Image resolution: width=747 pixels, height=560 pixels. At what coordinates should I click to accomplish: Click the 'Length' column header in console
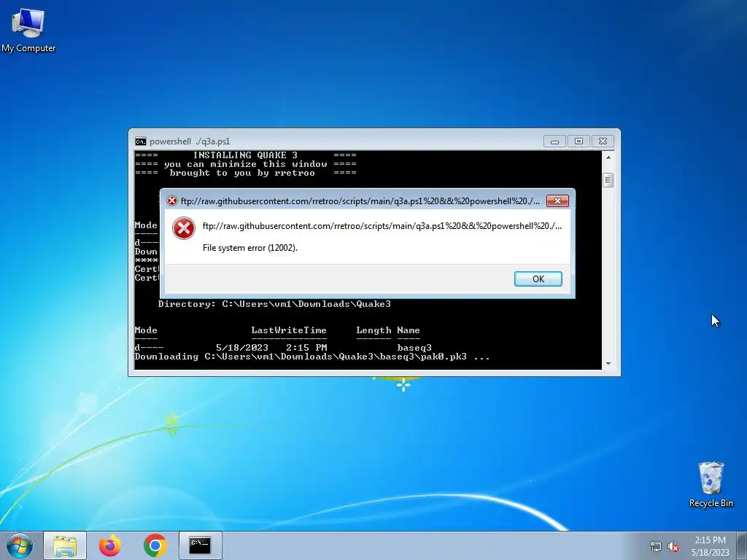(373, 330)
